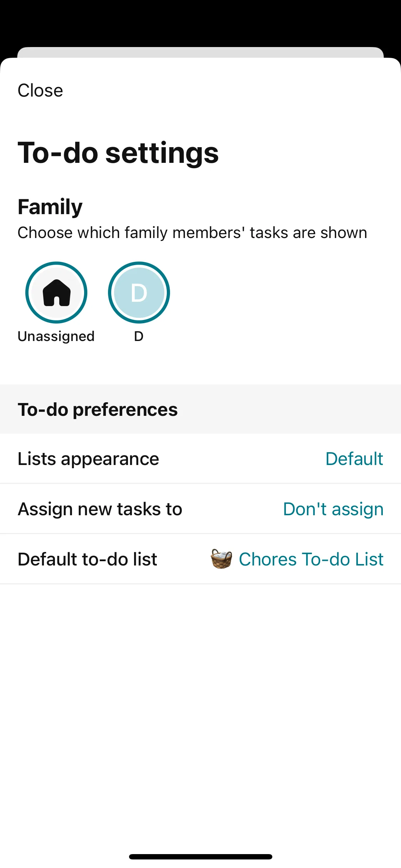Click the Unassigned text label
The height and width of the screenshot is (868, 401).
(x=56, y=336)
